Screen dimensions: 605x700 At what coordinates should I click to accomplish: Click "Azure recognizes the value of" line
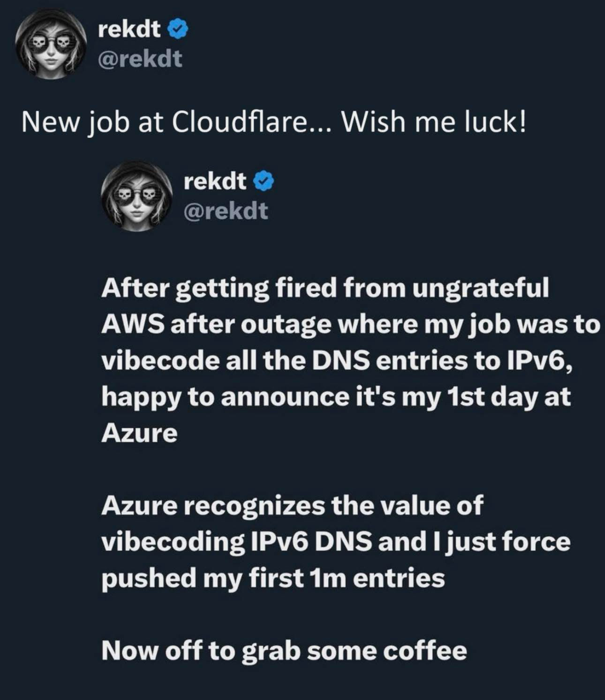[292, 506]
